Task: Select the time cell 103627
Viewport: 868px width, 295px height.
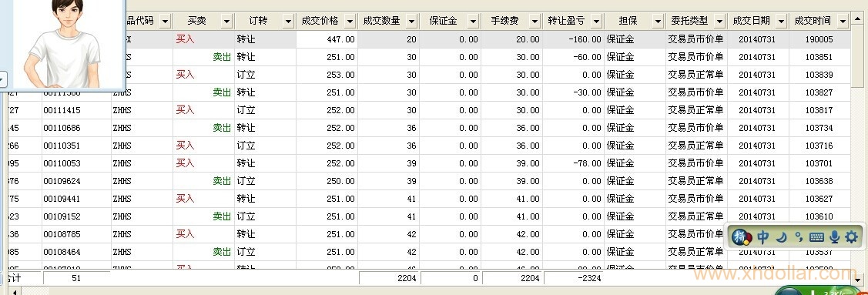Action: click(819, 199)
